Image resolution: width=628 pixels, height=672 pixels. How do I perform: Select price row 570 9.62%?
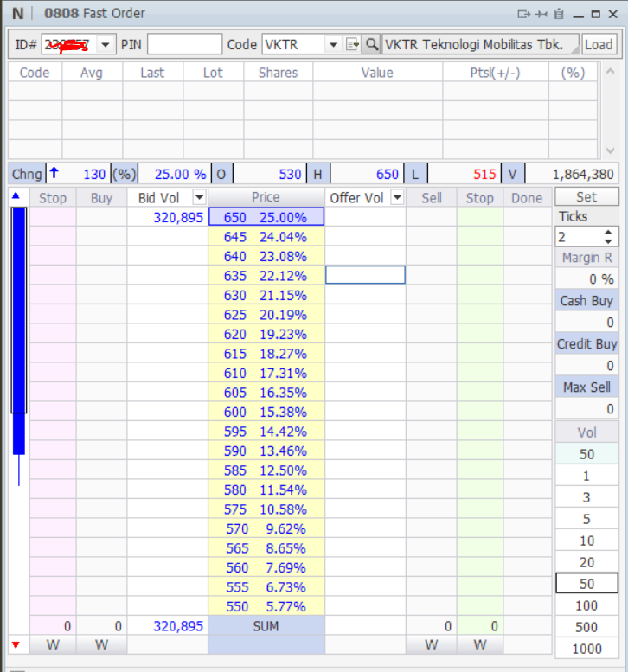tap(266, 528)
